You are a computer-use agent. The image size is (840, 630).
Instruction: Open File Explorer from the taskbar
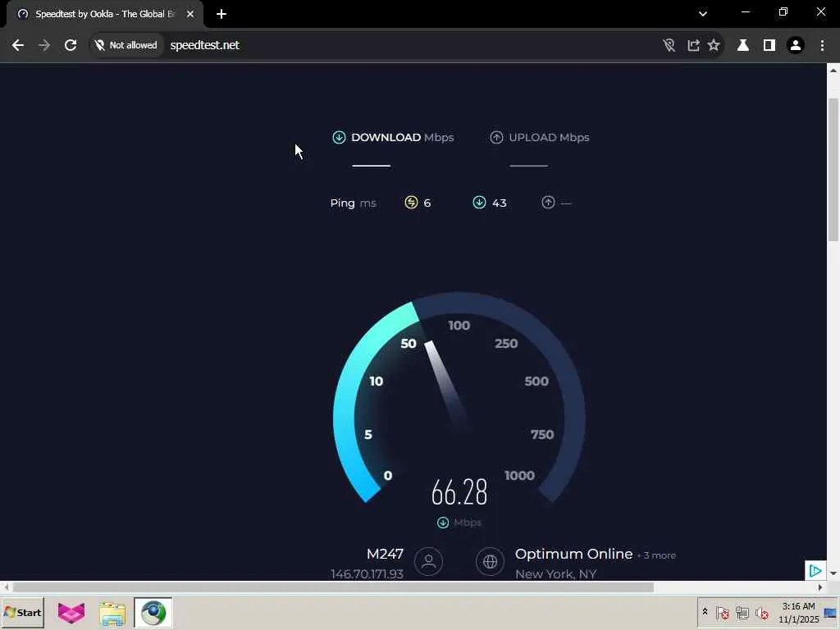tap(112, 612)
